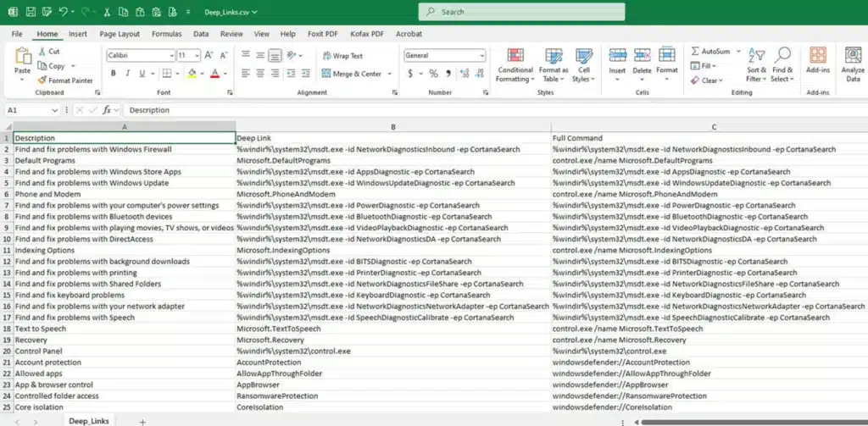Click the Copy icon in Clipboard
Screen dimensions: 868x426
coord(42,66)
